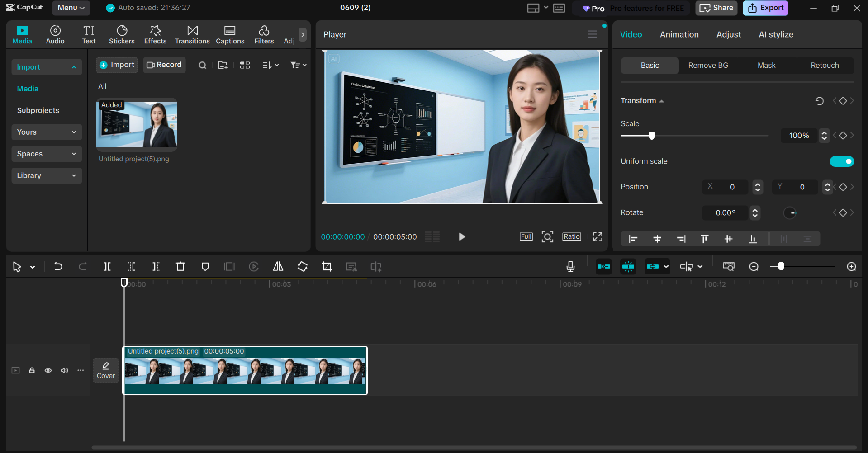Select the Untitled project(5).png media thumbnail
Viewport: 868px width, 453px height.
(x=137, y=124)
